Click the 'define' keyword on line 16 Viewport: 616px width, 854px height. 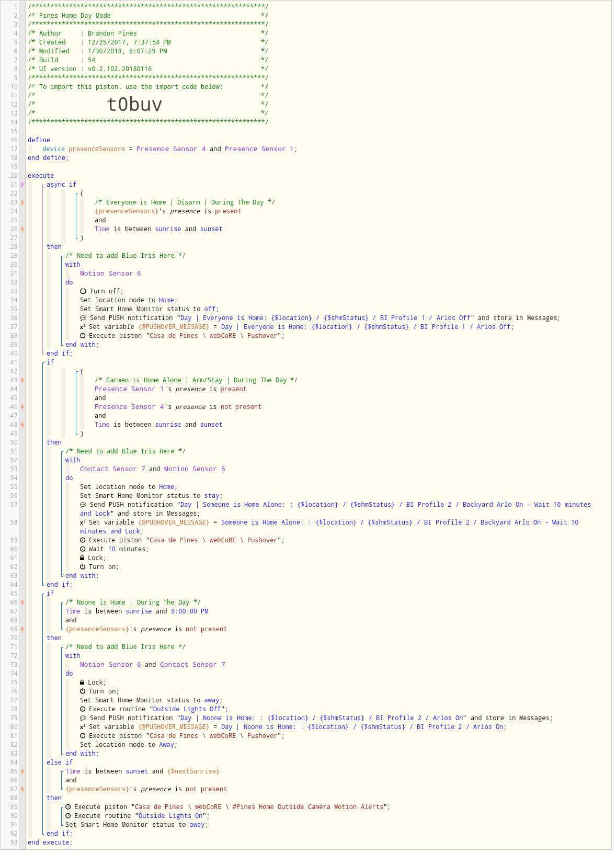[x=39, y=140]
